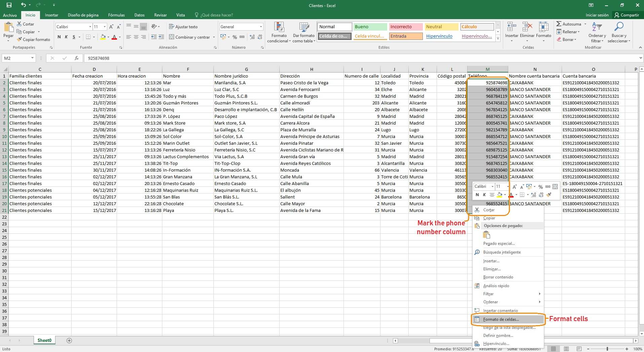Apply the Neutral cell style
The width and height of the screenshot is (644, 352).
[x=441, y=27]
